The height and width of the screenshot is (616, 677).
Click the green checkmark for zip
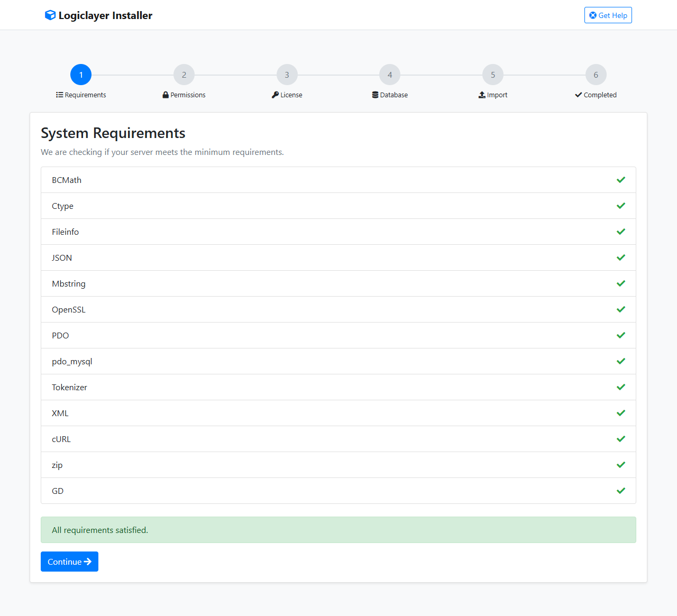click(x=621, y=465)
